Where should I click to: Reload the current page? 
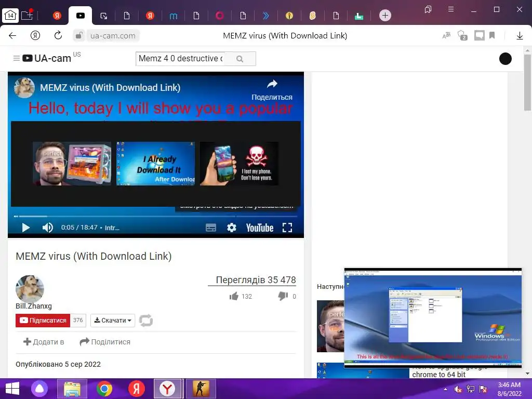click(58, 36)
